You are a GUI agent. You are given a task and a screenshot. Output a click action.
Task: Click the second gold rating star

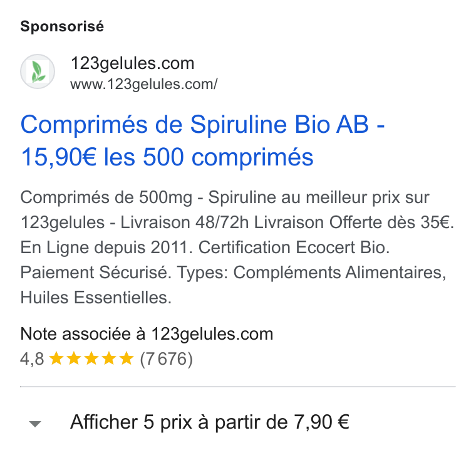pyautogui.click(x=74, y=358)
